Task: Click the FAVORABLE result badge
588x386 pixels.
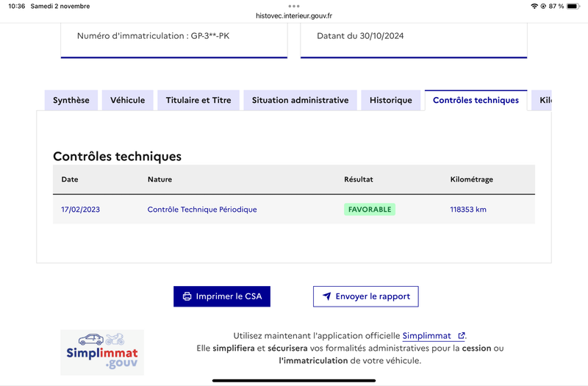Action: (370, 210)
